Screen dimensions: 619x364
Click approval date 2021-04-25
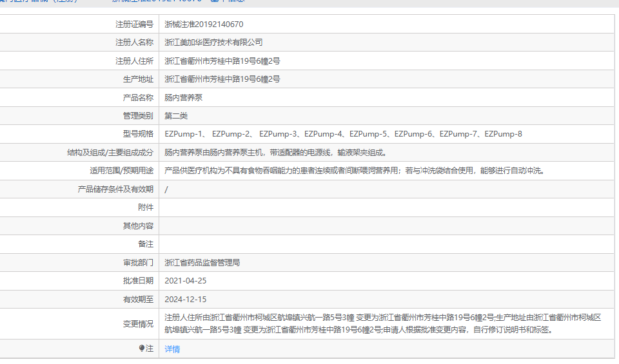(186, 281)
